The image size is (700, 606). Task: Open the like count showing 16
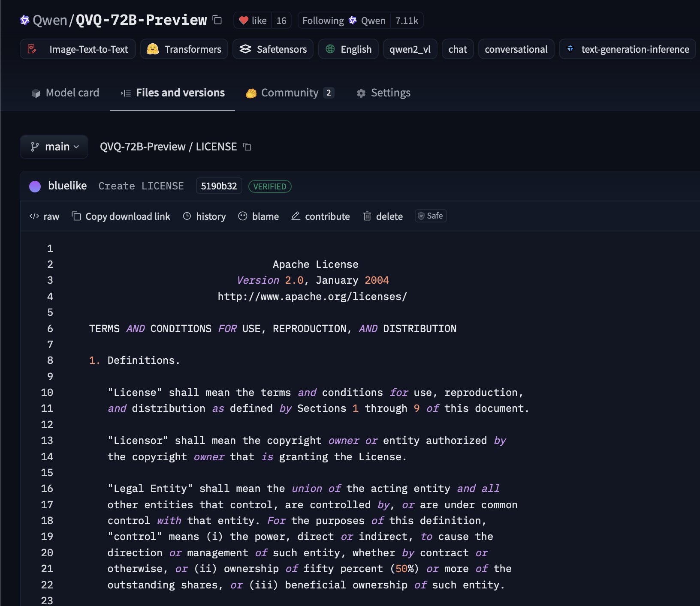point(281,21)
